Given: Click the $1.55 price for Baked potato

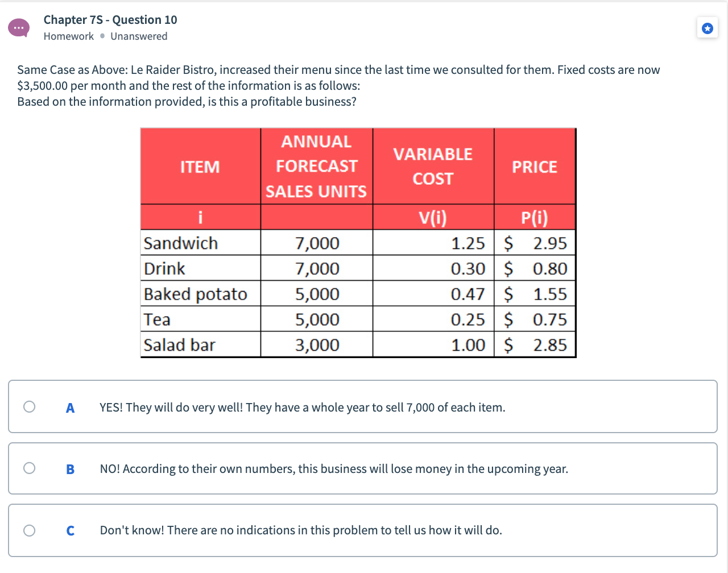Looking at the screenshot, I should tap(536, 294).
